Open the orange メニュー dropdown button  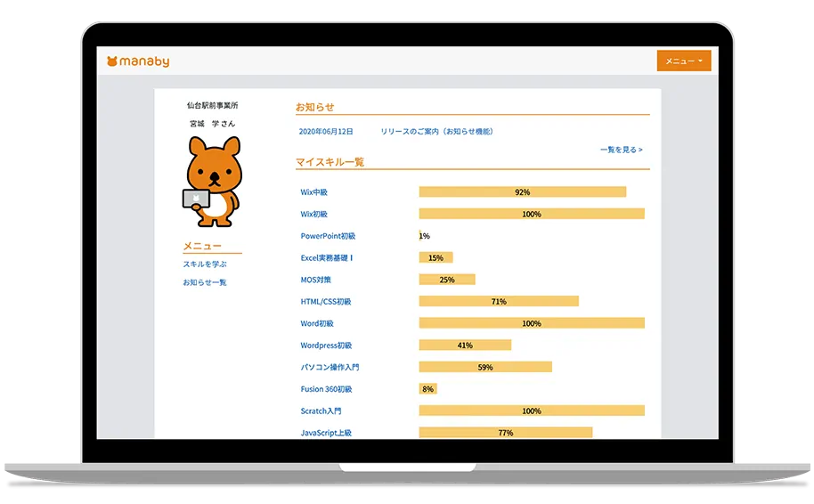point(683,61)
